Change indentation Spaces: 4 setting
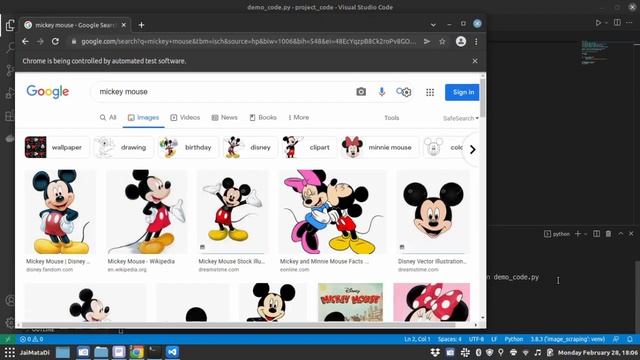640x360 pixels. [x=449, y=339]
